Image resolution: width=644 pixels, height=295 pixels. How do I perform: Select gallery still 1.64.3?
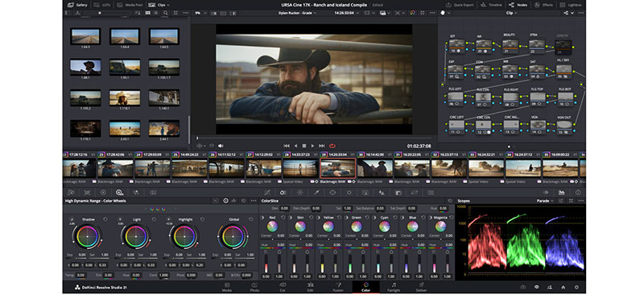(85, 36)
